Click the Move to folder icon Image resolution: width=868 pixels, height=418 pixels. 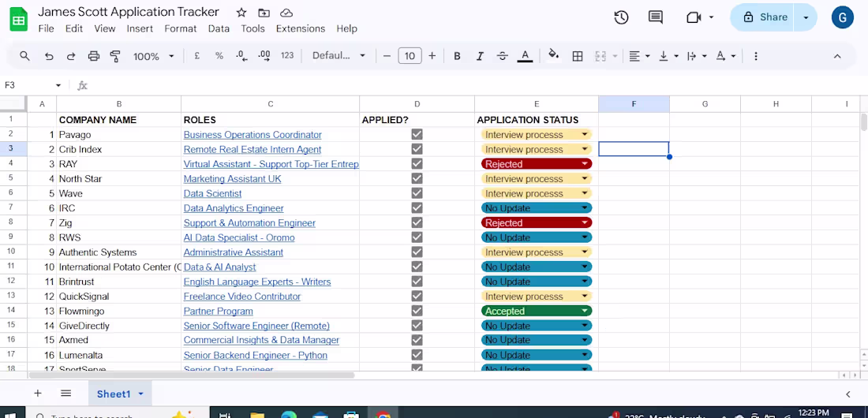tap(264, 13)
